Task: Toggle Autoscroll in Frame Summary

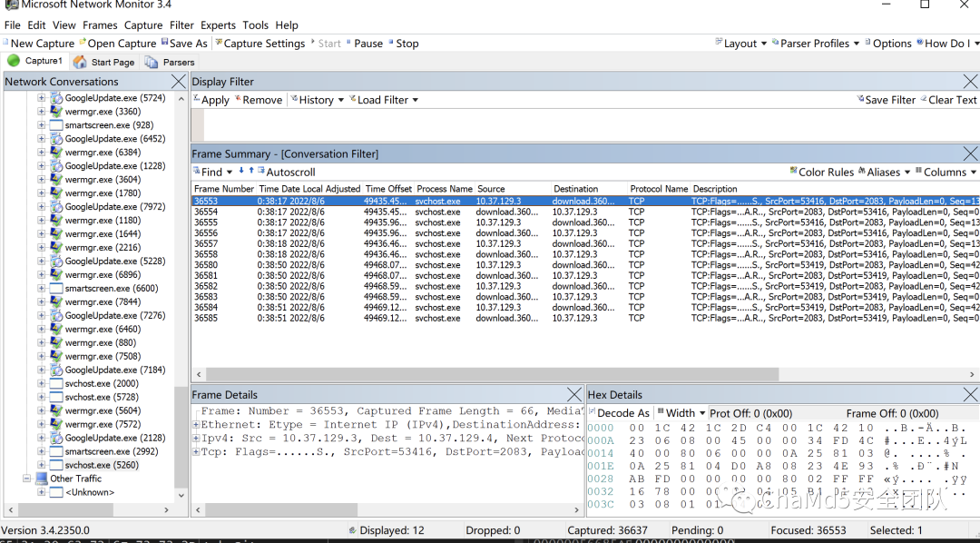Action: (x=286, y=172)
